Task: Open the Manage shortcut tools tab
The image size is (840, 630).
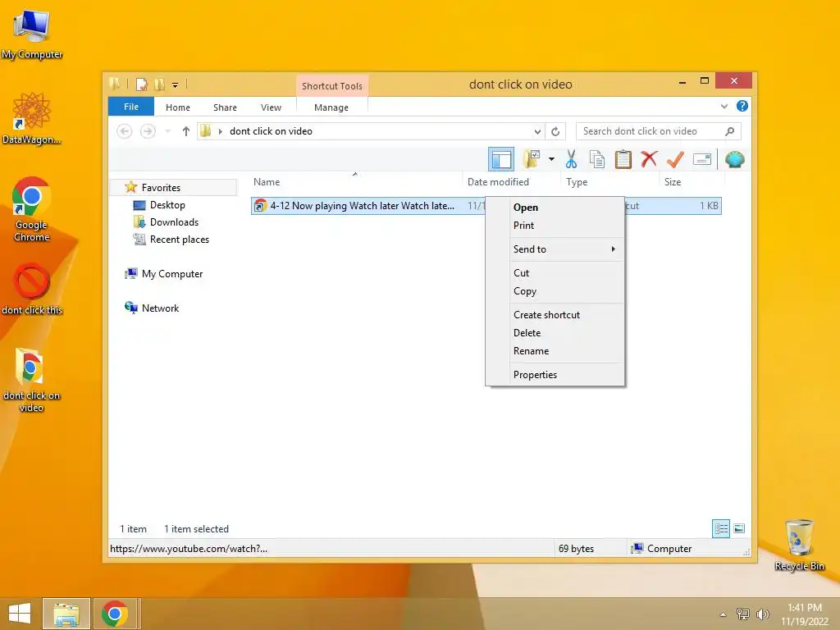Action: pos(331,107)
